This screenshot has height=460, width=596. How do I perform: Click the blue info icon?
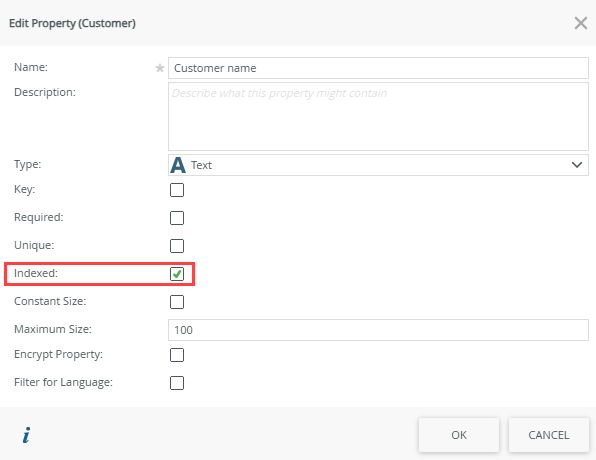click(26, 435)
